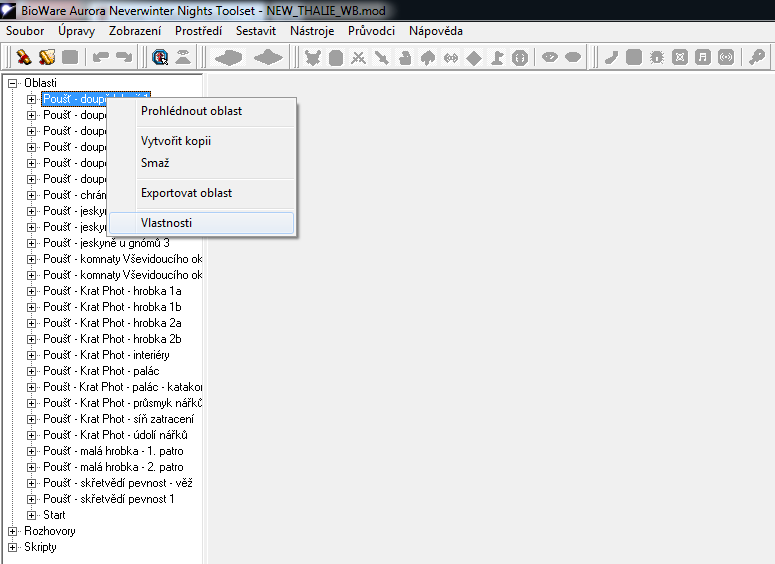Select the tree-shaped placeables toolbar icon
Screen dimensions: 775x564
click(428, 57)
